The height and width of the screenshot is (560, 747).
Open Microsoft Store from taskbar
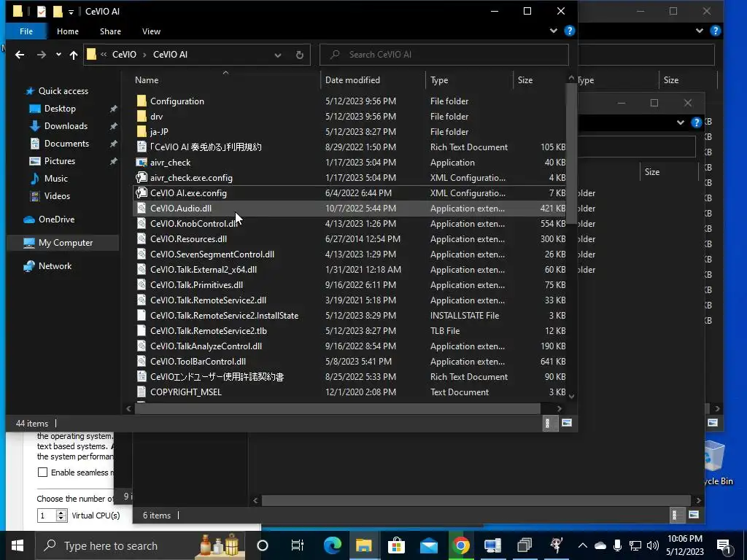click(396, 545)
